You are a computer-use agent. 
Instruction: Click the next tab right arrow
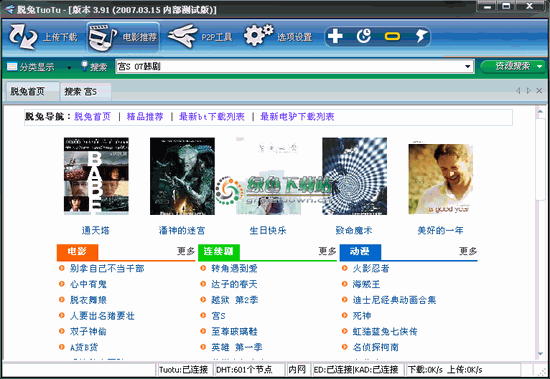(x=529, y=91)
